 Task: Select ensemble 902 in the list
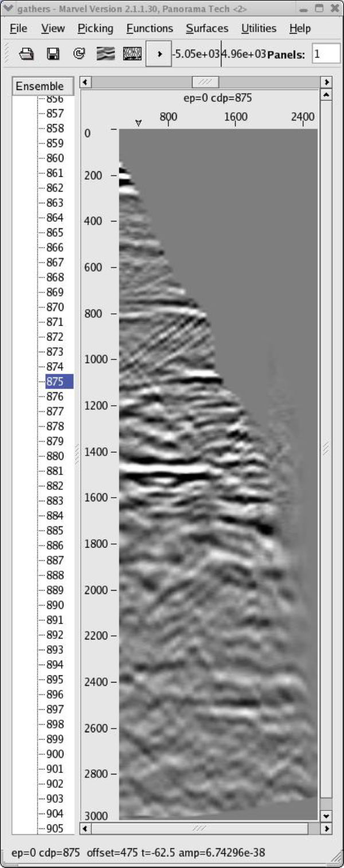(x=55, y=784)
